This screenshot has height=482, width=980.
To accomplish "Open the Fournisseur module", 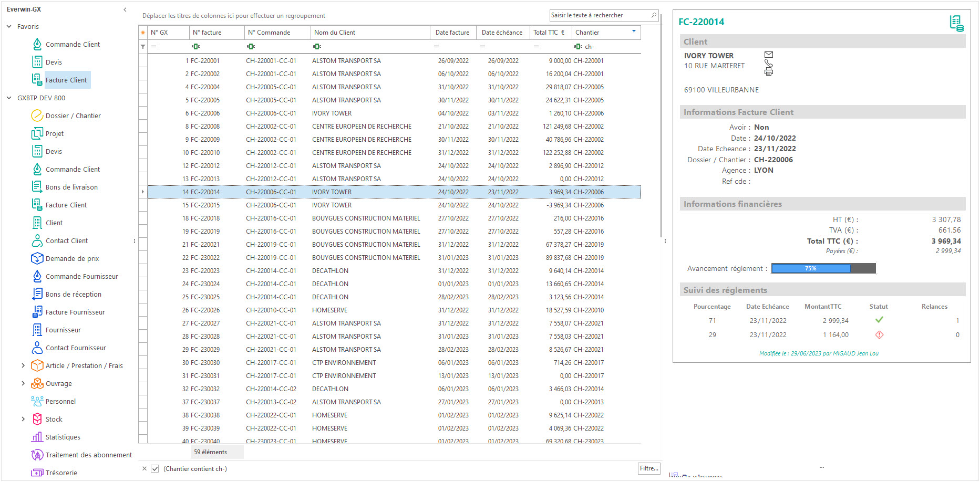I will coord(63,330).
